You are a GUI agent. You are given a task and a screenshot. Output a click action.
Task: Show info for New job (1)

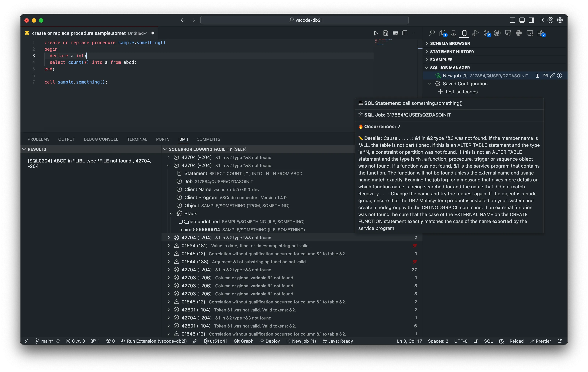click(x=560, y=75)
